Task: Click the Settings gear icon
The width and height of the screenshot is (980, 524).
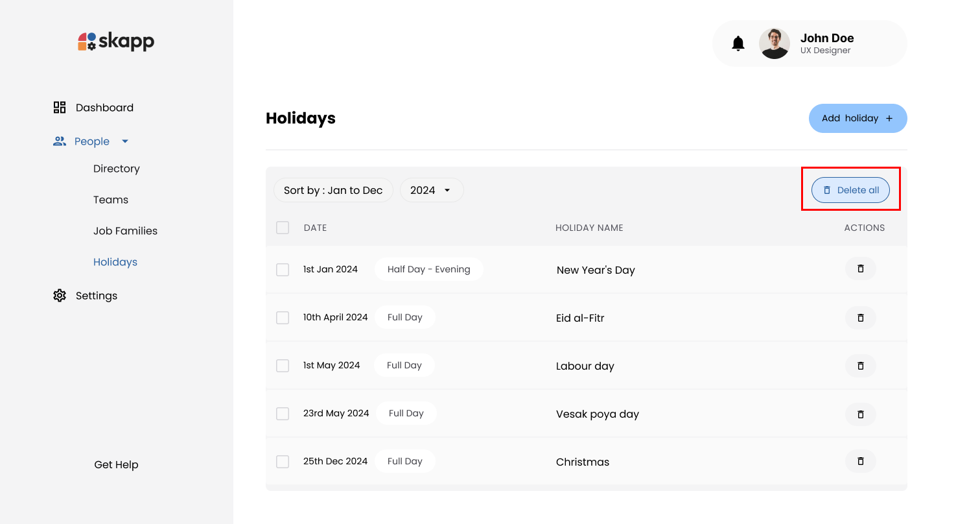Action: pyautogui.click(x=59, y=295)
